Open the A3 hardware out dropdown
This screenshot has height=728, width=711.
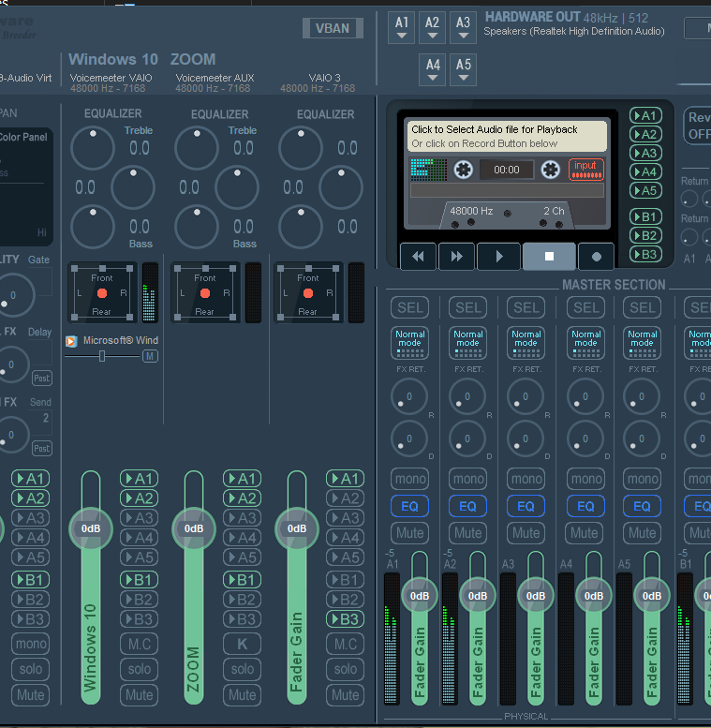click(463, 27)
